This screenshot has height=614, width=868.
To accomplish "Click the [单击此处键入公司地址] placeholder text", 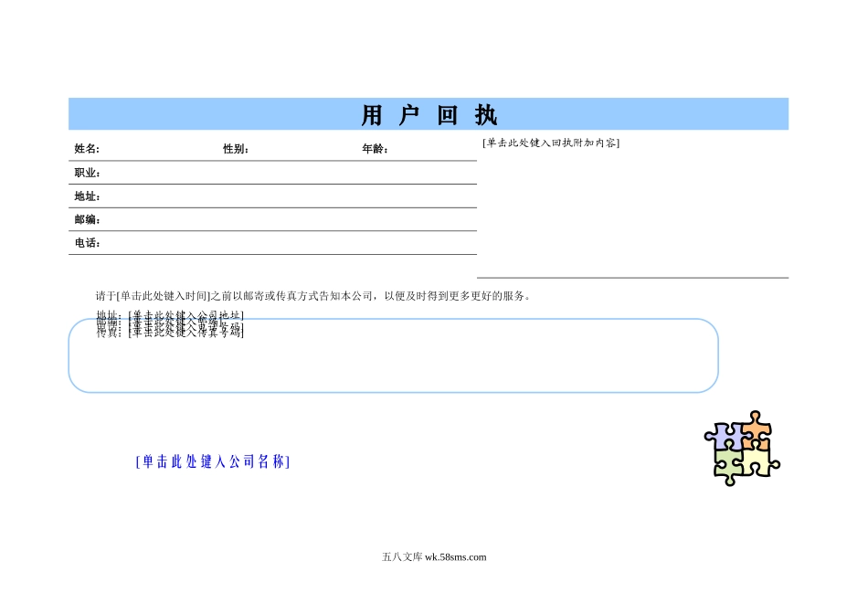I will click(x=186, y=314).
